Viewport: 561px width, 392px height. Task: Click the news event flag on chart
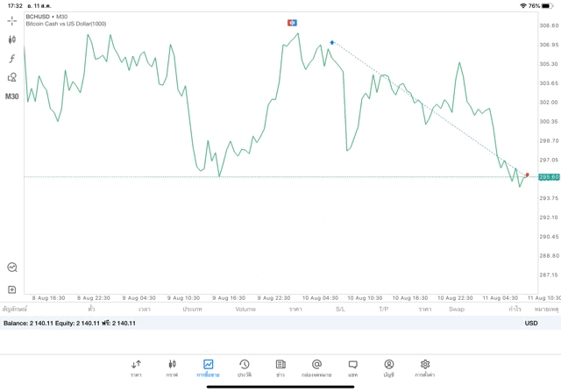pos(293,23)
